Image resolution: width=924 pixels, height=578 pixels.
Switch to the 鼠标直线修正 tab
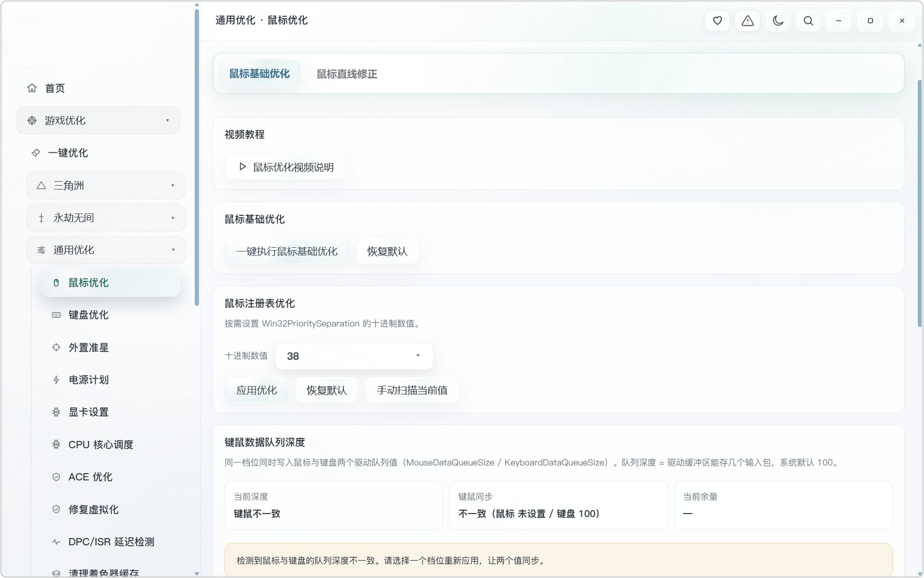(x=347, y=74)
